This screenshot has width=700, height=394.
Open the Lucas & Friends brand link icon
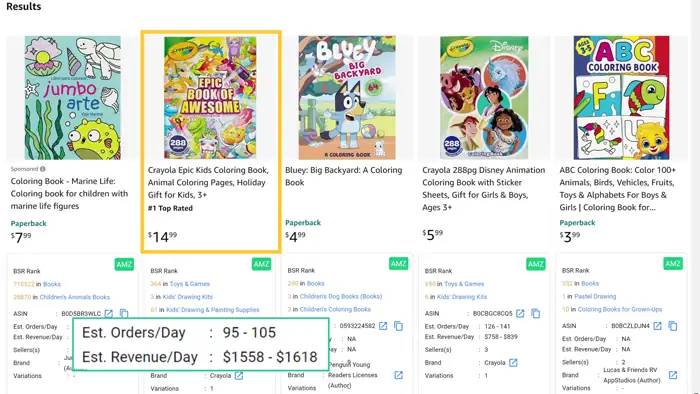coord(673,375)
